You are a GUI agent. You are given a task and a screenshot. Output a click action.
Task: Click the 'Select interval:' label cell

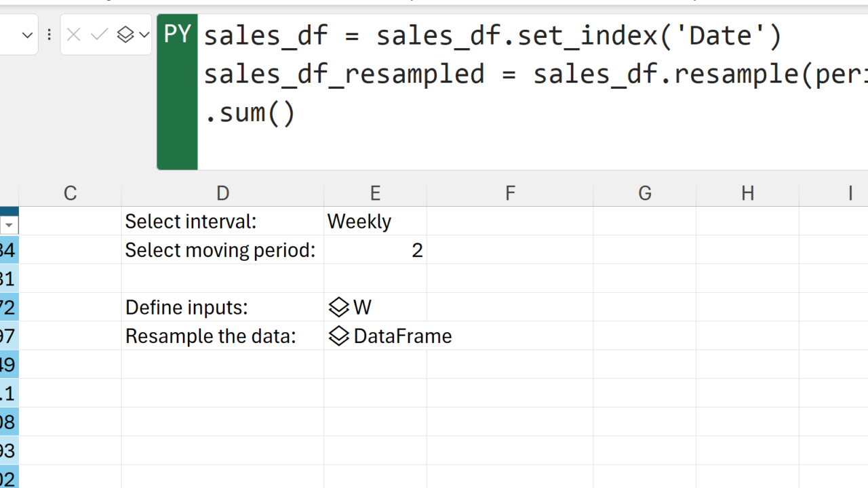coord(222,222)
